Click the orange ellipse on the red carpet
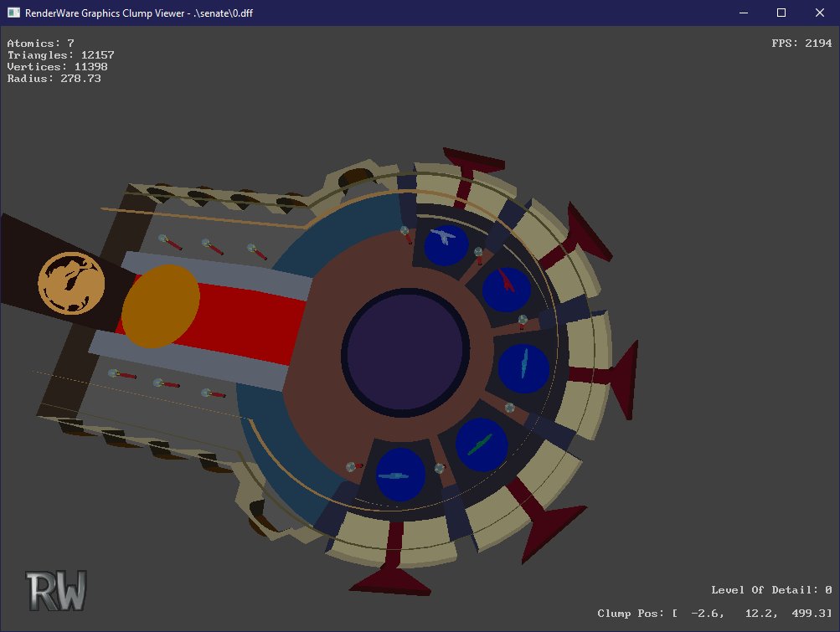The image size is (840, 632). pos(161,306)
